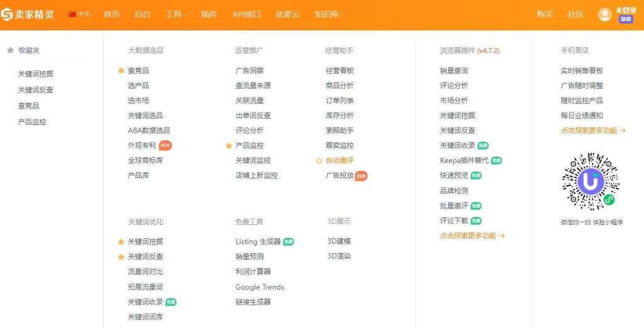This screenshot has height=328, width=644.
Task: Click the free badge beside 关键词收录 in plugin list
Action: click(482, 145)
